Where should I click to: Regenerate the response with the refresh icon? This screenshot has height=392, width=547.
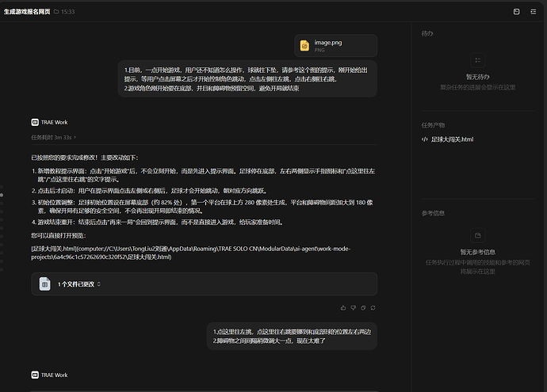click(373, 308)
